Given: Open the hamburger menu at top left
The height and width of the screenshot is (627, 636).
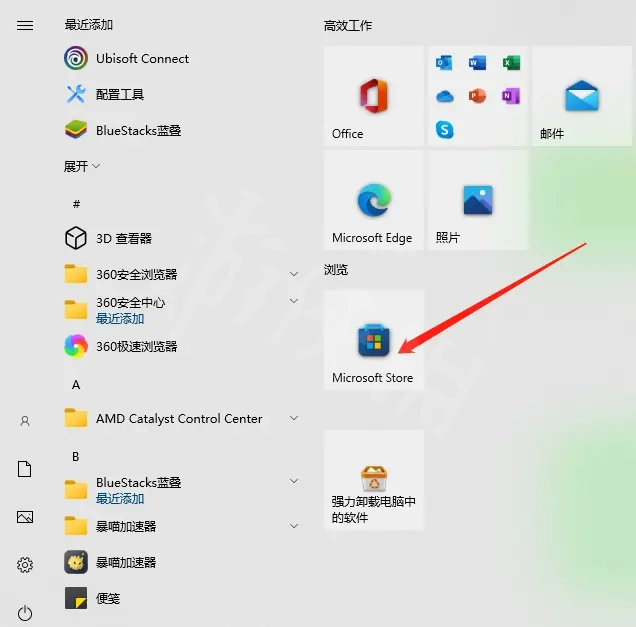Looking at the screenshot, I should coord(25,26).
